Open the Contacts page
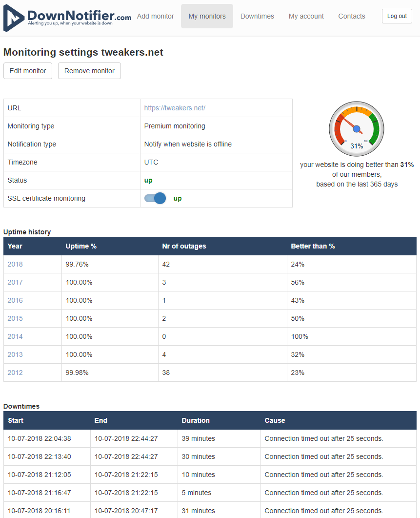 (352, 16)
